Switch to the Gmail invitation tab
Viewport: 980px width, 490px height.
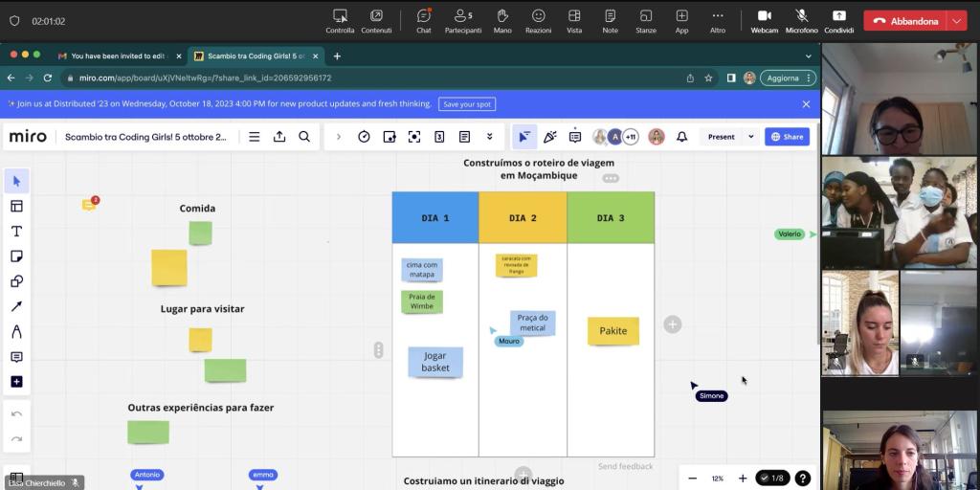(x=119, y=56)
